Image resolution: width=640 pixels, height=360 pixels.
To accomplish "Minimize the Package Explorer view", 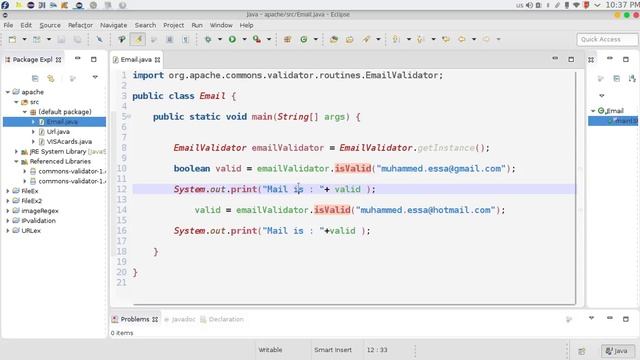I will pyautogui.click(x=78, y=59).
